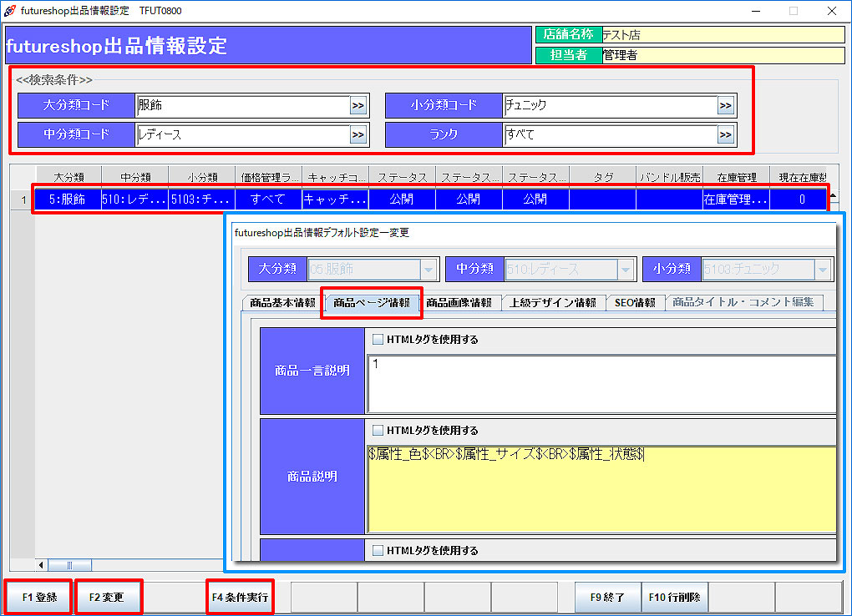Viewport: 852px width, 616px height.
Task: Click the F10 行削除 button
Action: point(675,598)
